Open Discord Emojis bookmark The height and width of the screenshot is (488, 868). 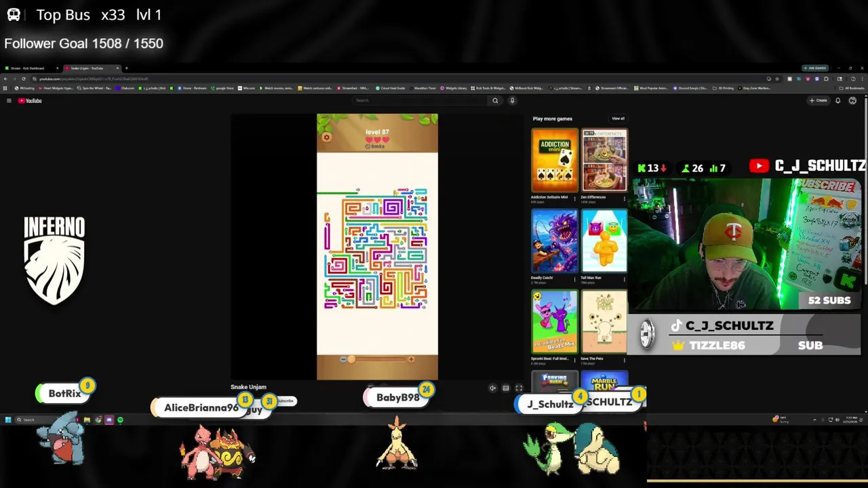click(x=692, y=88)
